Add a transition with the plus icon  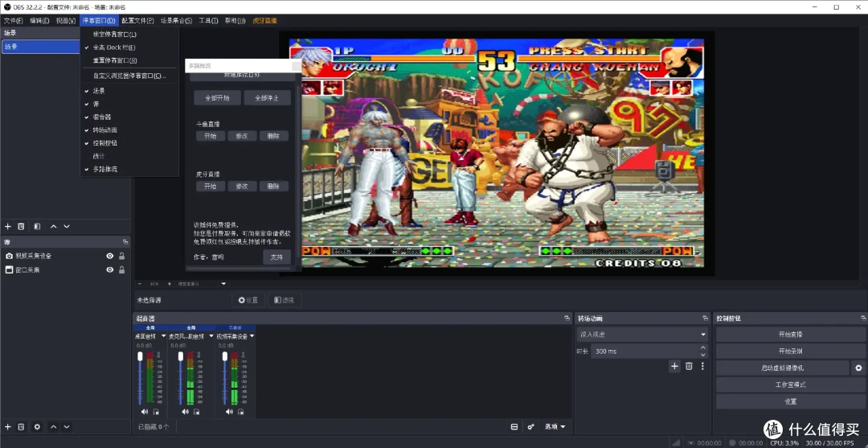674,366
